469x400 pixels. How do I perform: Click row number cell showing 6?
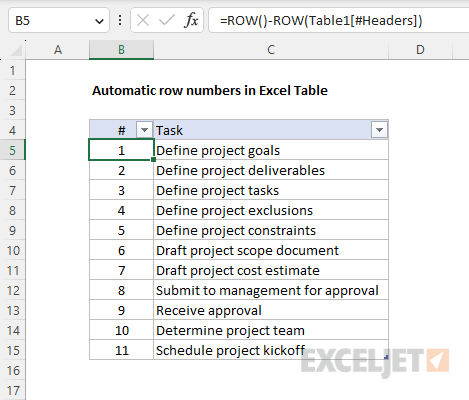[121, 250]
